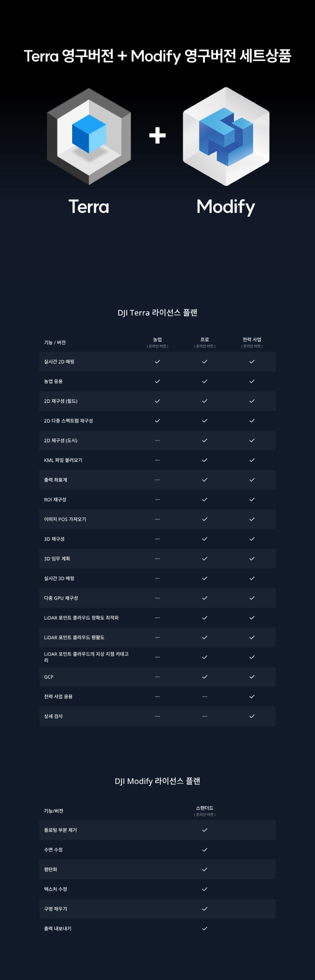Click the Terra 영구버전 + Modify 세트상품 title
Image resolution: width=315 pixels, height=980 pixels.
[157, 56]
